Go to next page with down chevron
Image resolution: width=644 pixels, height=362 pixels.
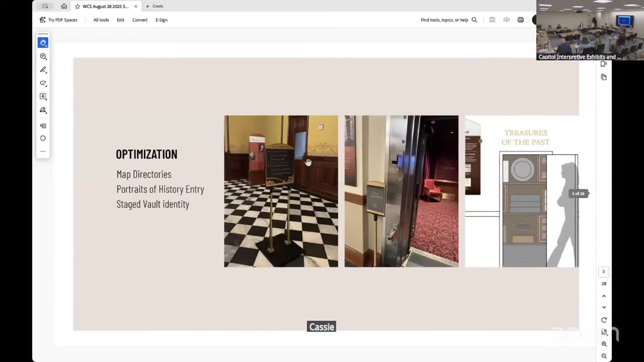click(x=604, y=307)
